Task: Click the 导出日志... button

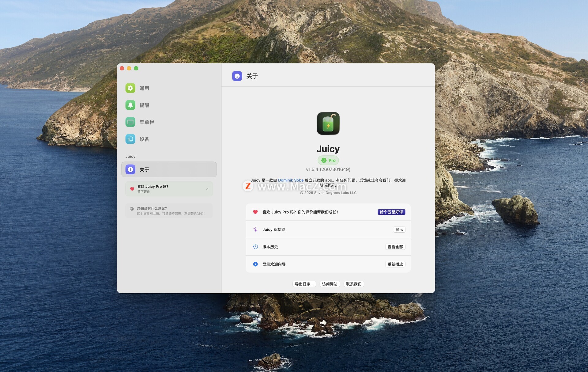Action: click(x=304, y=284)
